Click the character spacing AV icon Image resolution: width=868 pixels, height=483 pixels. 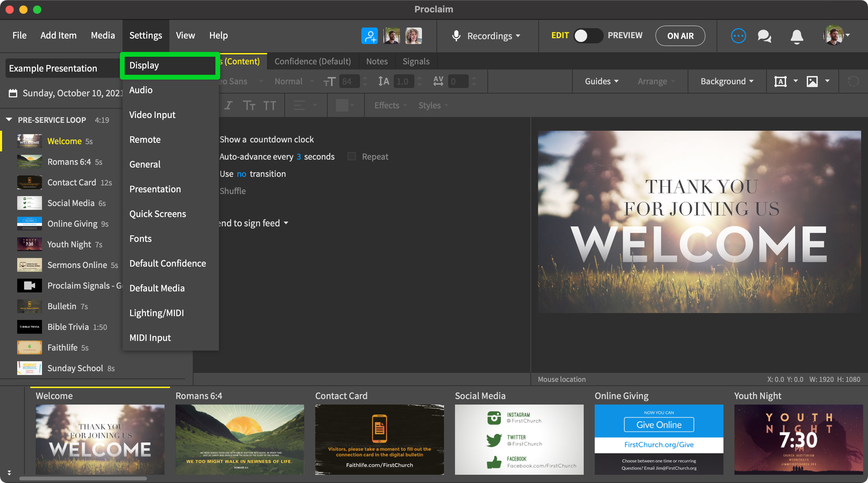tap(438, 82)
